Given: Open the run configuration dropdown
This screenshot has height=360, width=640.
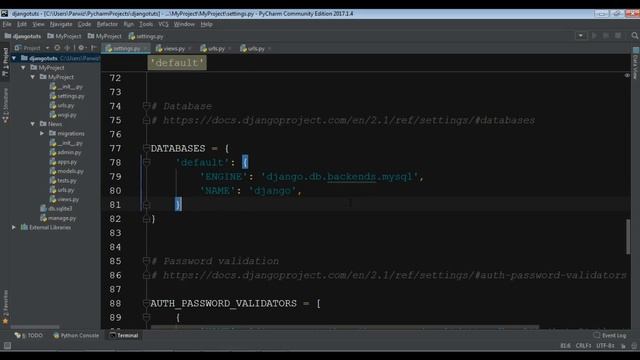Looking at the screenshot, I should coord(580,36).
